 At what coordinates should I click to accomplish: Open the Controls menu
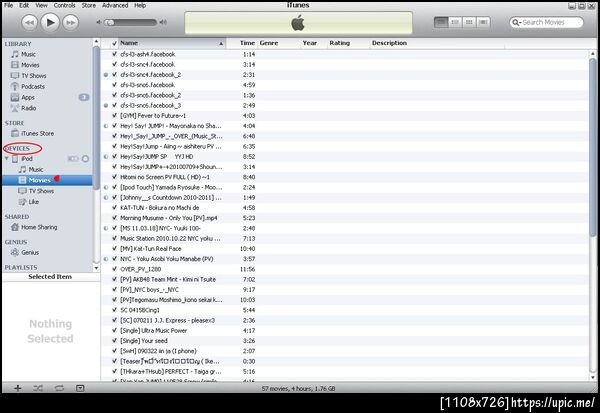pos(64,5)
